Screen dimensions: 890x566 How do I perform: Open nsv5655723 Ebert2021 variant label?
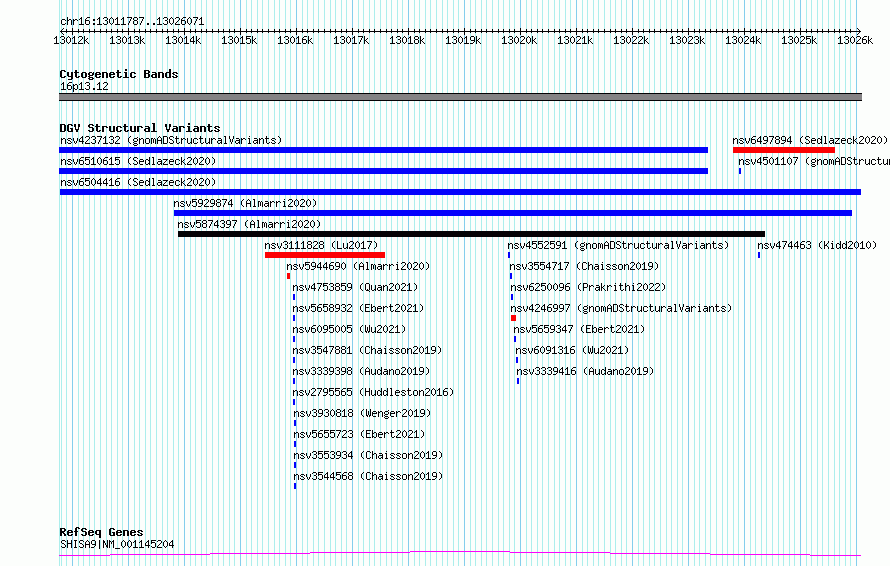click(359, 434)
